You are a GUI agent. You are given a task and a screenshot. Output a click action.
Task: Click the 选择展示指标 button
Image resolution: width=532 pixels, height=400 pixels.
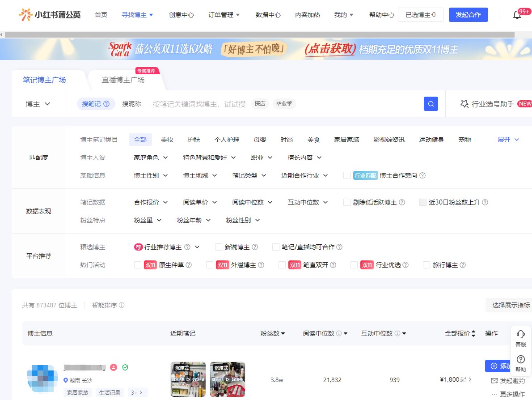coord(511,305)
